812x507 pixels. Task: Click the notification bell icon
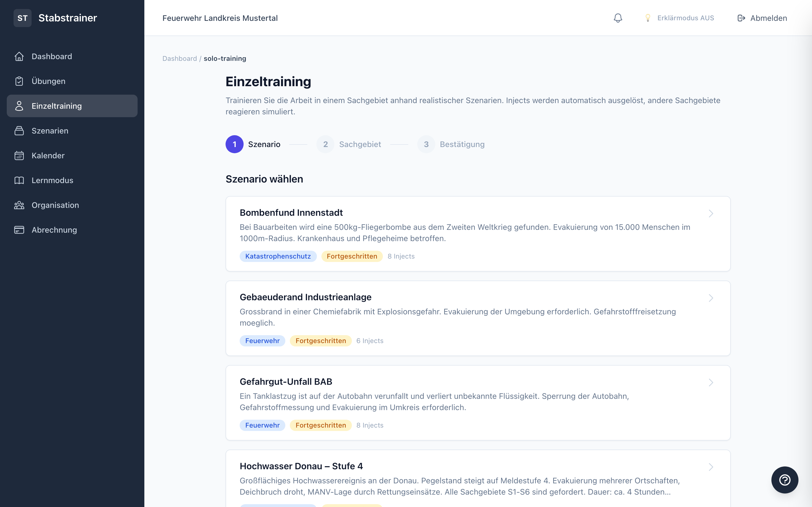click(x=618, y=18)
